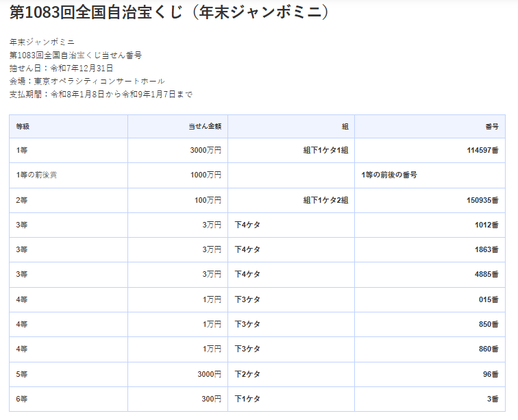
Task: Click the winning number 4885番
Action: 484,274
